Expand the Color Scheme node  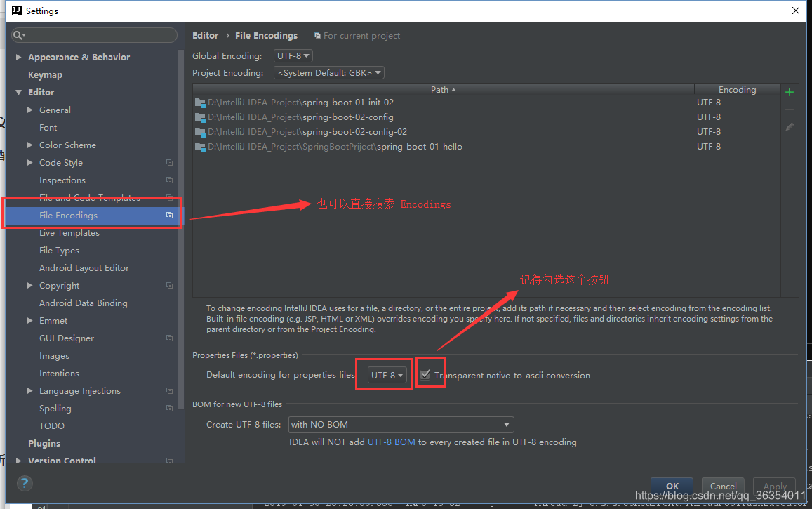coord(30,145)
